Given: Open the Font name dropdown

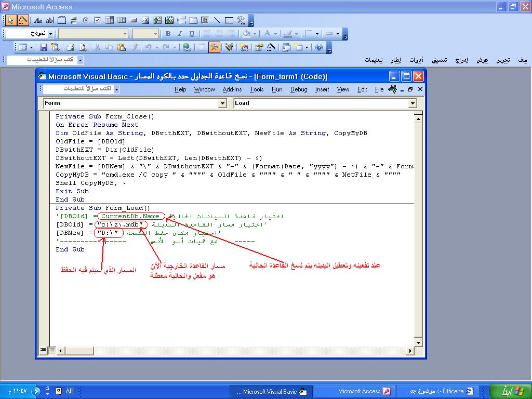Looking at the screenshot, I should (125, 34).
